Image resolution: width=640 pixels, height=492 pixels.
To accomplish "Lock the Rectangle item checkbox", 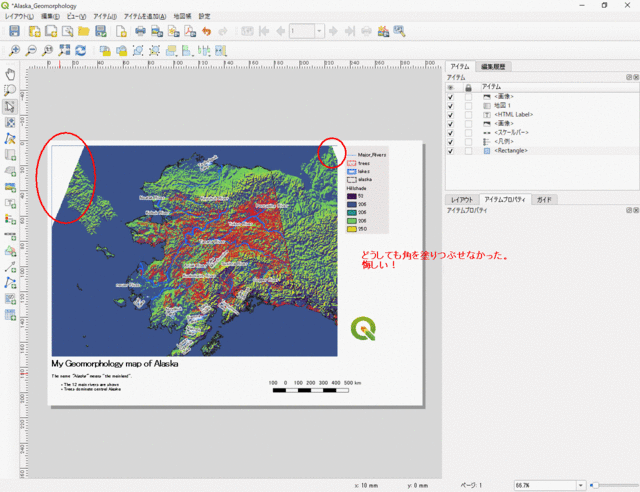I will 468,151.
